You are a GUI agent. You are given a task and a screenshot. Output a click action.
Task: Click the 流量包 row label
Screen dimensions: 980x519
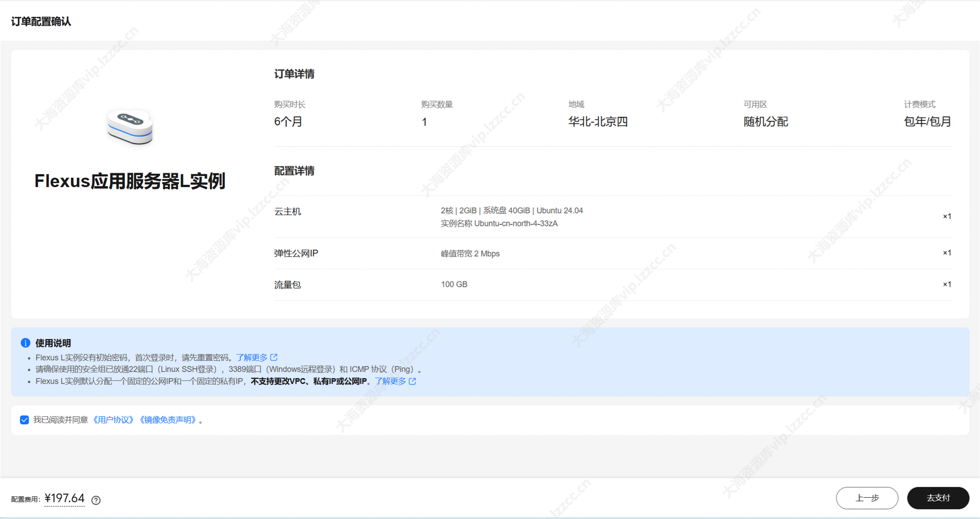(x=287, y=285)
